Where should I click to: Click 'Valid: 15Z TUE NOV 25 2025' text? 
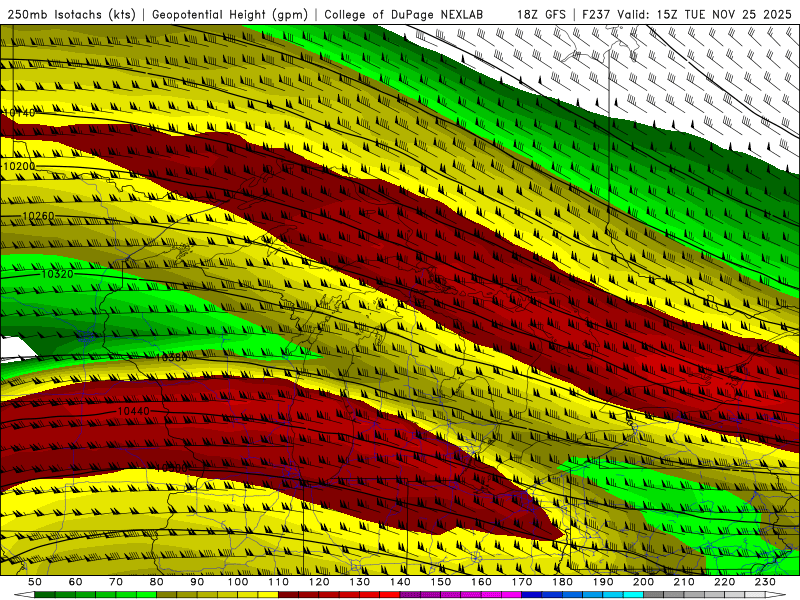[704, 14]
